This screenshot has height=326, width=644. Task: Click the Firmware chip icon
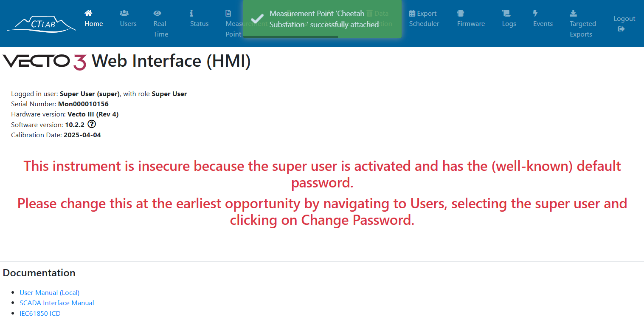461,13
